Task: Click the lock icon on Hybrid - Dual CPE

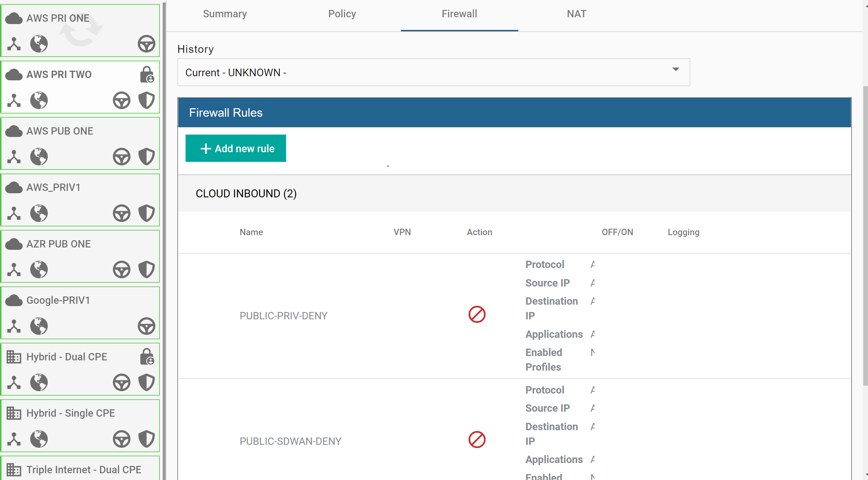Action: pos(147,357)
